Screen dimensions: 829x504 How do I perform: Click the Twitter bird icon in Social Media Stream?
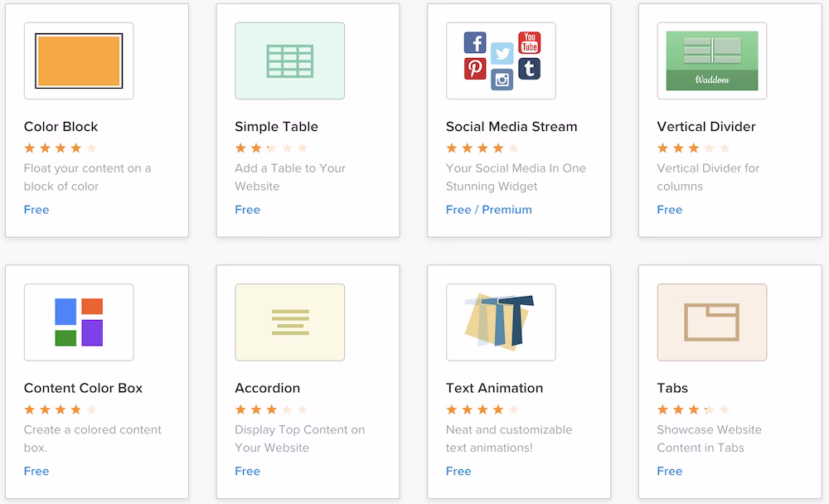pyautogui.click(x=502, y=53)
